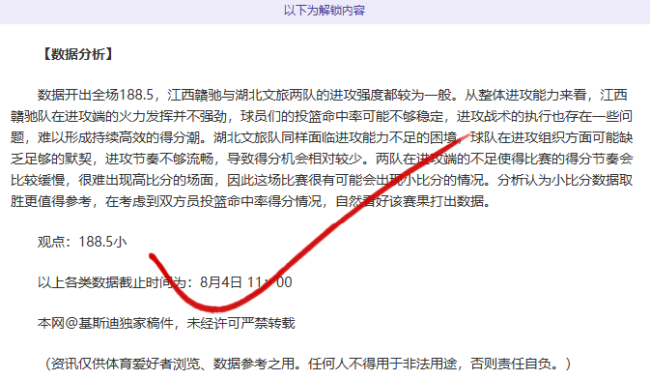Click the '以下为解锁内容' banner text
Viewport: 650px width, 380px height.
point(324,10)
